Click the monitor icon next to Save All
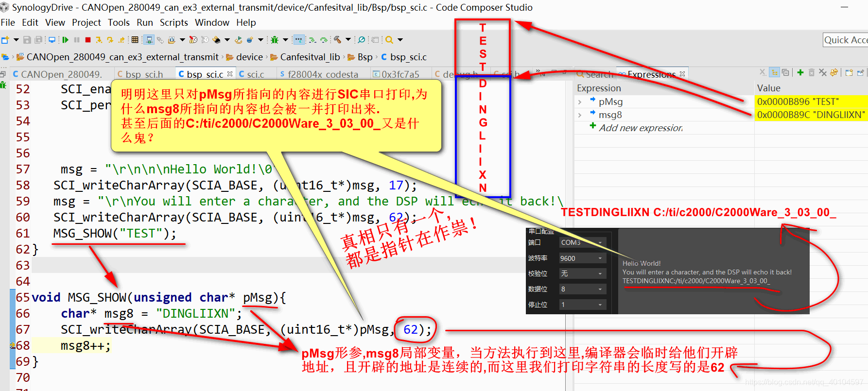 [52, 40]
